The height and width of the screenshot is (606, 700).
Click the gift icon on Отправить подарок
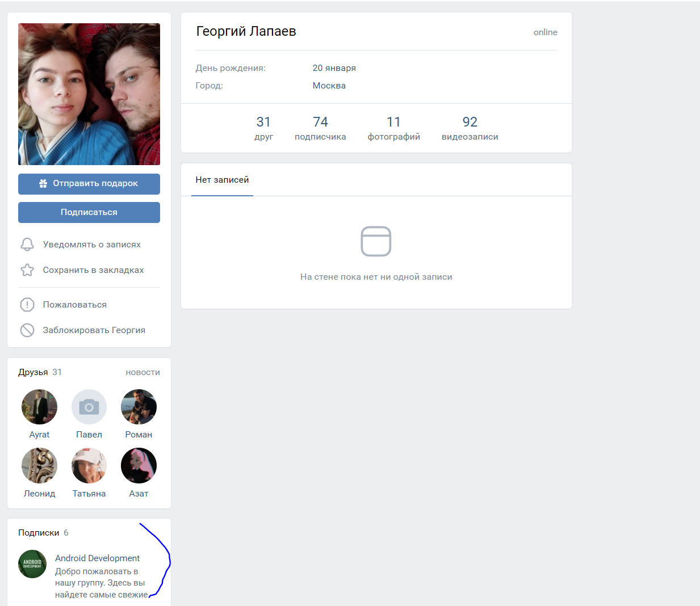pyautogui.click(x=43, y=183)
